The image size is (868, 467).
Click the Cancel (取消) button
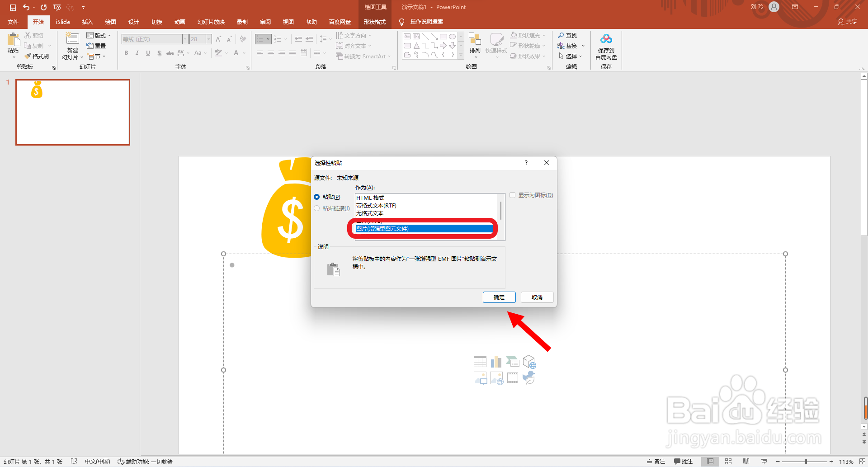pyautogui.click(x=537, y=297)
